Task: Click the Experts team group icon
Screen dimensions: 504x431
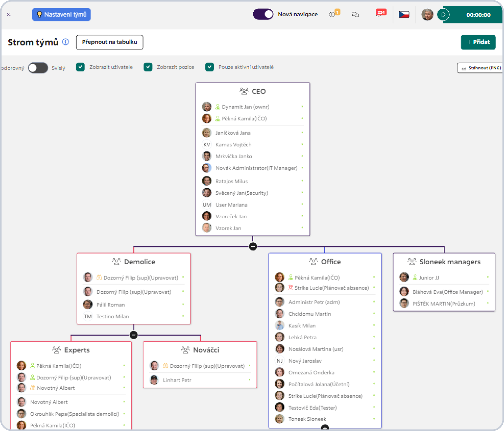Action: point(56,350)
